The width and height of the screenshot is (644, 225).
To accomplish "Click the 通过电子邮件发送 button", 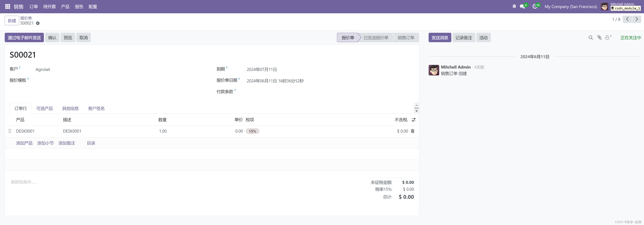I will point(24,38).
